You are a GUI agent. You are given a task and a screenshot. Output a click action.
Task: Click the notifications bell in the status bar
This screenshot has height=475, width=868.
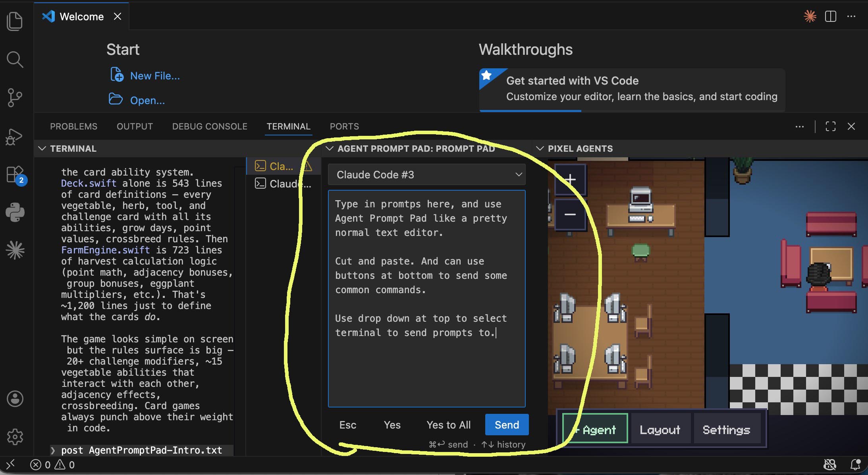pyautogui.click(x=856, y=464)
